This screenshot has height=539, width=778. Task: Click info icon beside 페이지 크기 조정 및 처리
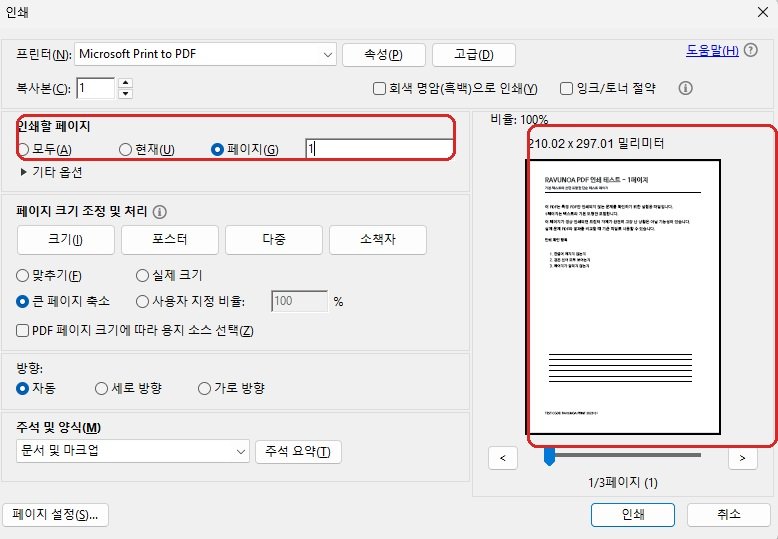coord(159,212)
